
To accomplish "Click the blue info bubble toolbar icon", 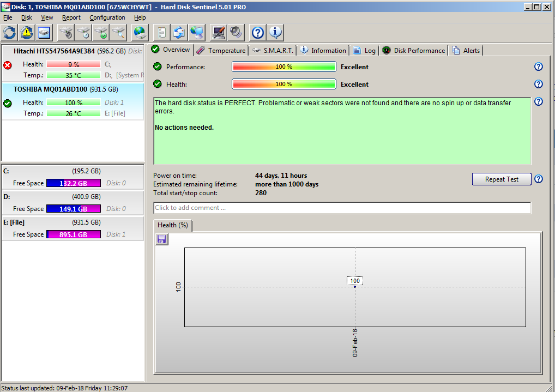I will click(275, 33).
